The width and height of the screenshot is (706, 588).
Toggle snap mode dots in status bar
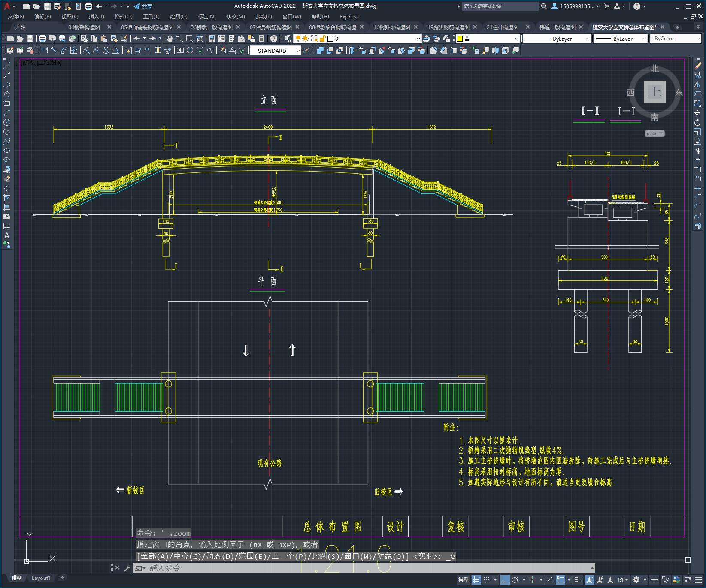tap(486, 580)
